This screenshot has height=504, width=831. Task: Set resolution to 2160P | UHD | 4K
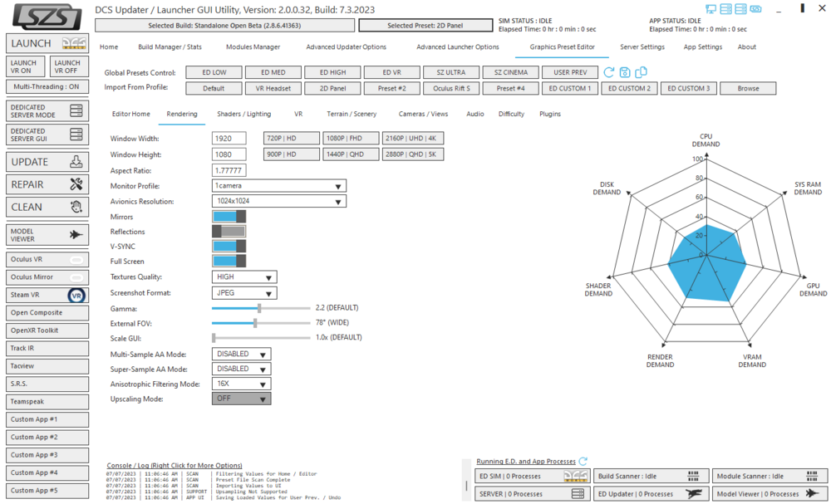(412, 138)
